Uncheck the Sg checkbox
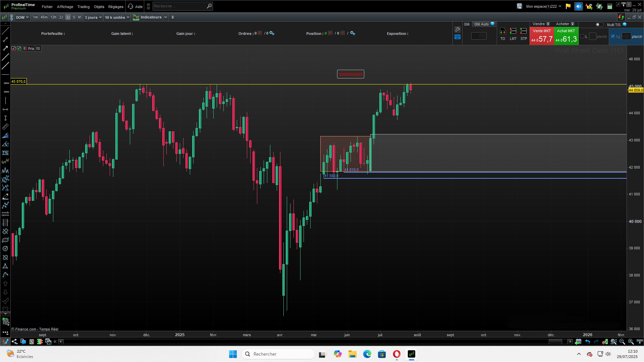The height and width of the screenshot is (362, 644). point(613,37)
